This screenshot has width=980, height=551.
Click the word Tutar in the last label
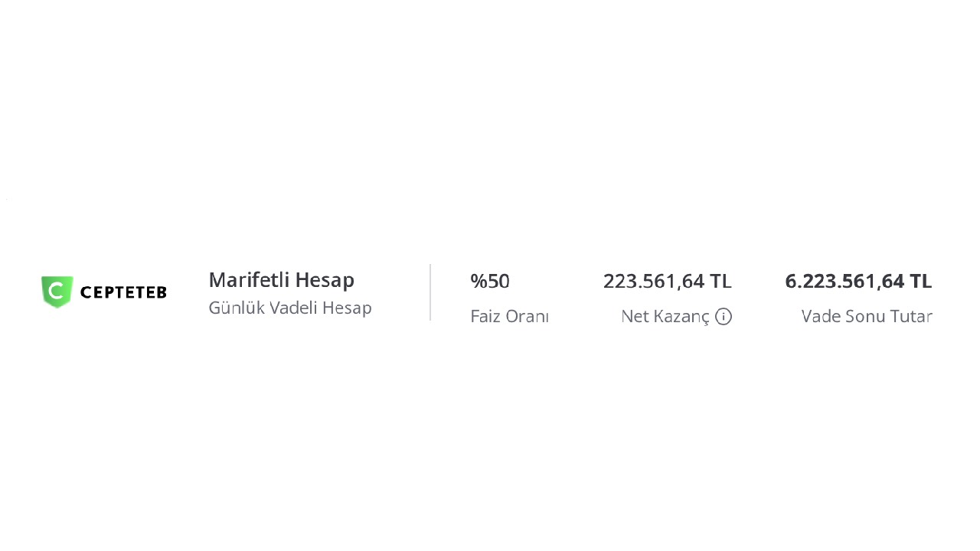tap(911, 316)
